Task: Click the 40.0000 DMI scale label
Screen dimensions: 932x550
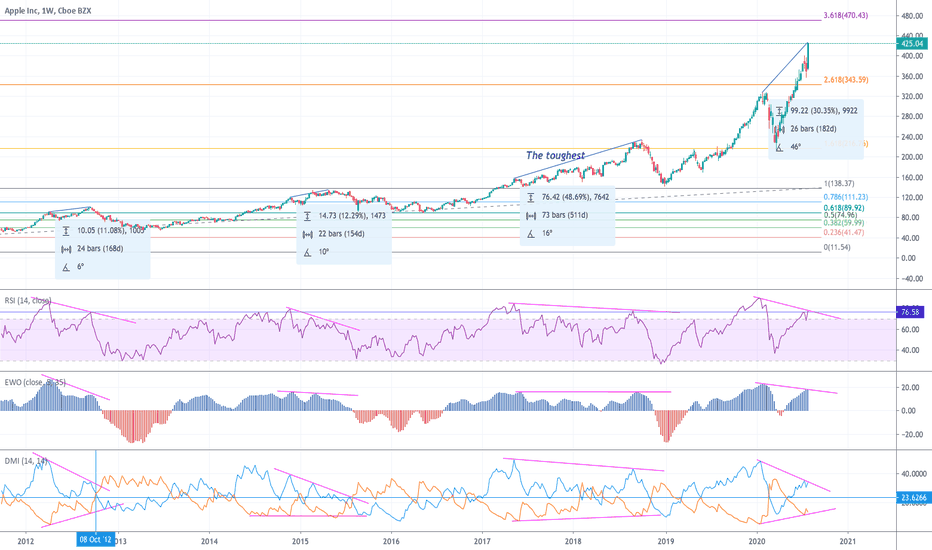Action: point(914,474)
